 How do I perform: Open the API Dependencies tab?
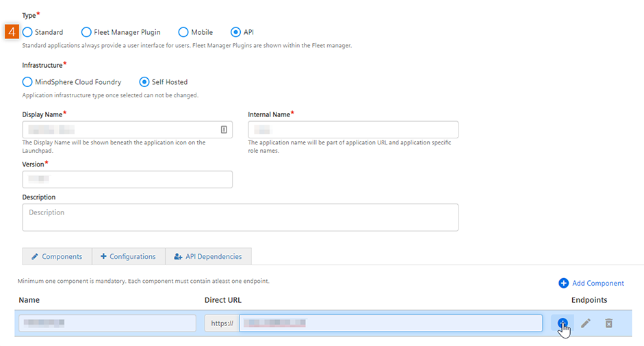click(208, 256)
